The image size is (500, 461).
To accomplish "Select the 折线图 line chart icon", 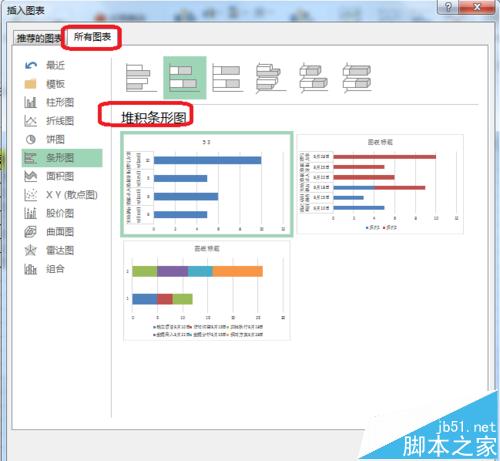I will (31, 121).
